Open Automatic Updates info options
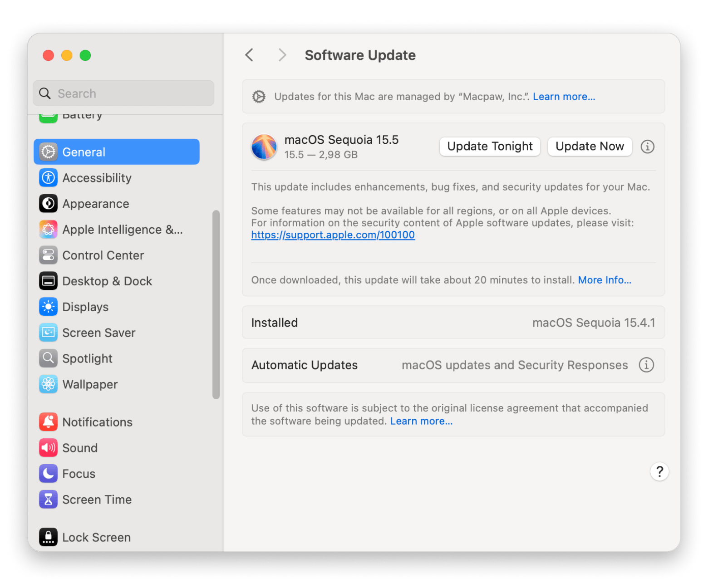 (646, 365)
